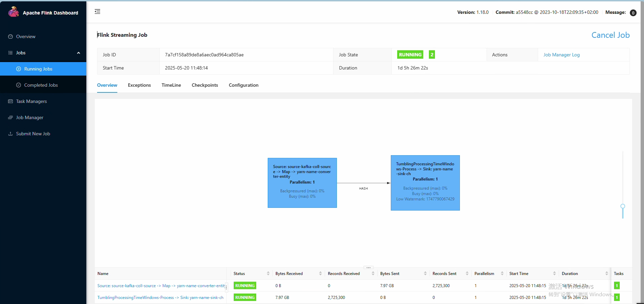644x304 pixels.
Task: Click the 2,725,300 Records Received cell
Action: coord(336,298)
